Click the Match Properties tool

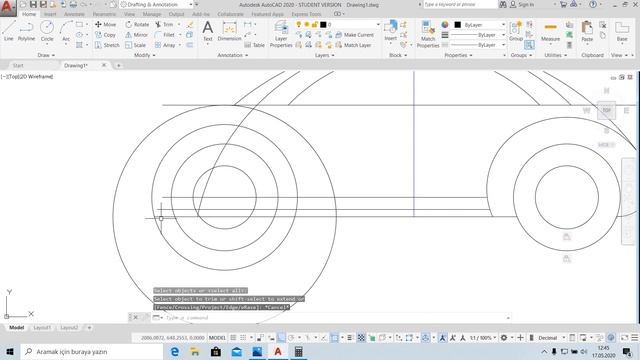coord(428,34)
